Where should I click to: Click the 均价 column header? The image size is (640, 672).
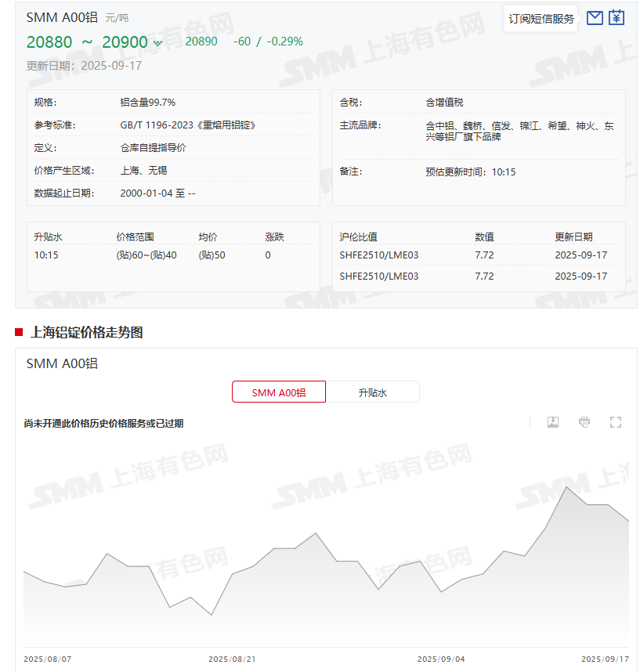[208, 237]
